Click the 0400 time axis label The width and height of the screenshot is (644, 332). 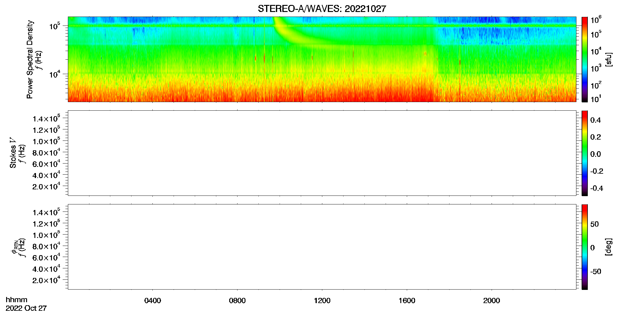(x=153, y=301)
